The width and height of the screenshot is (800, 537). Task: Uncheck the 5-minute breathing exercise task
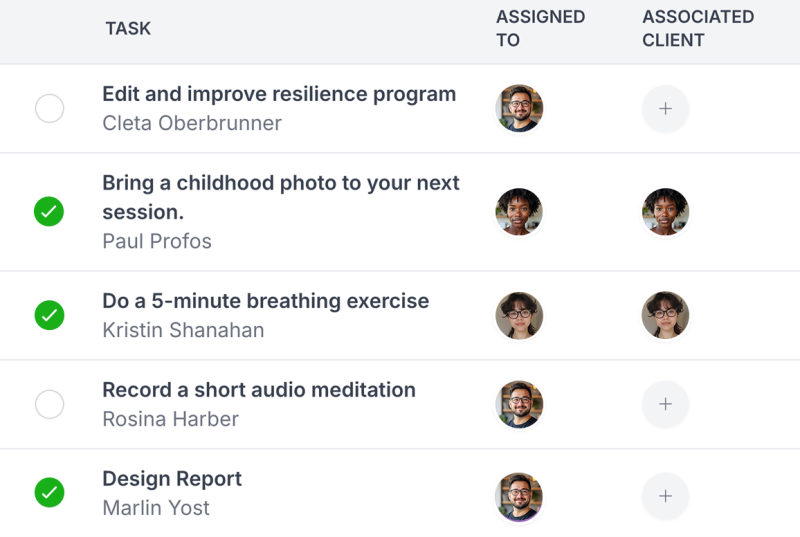[49, 316]
